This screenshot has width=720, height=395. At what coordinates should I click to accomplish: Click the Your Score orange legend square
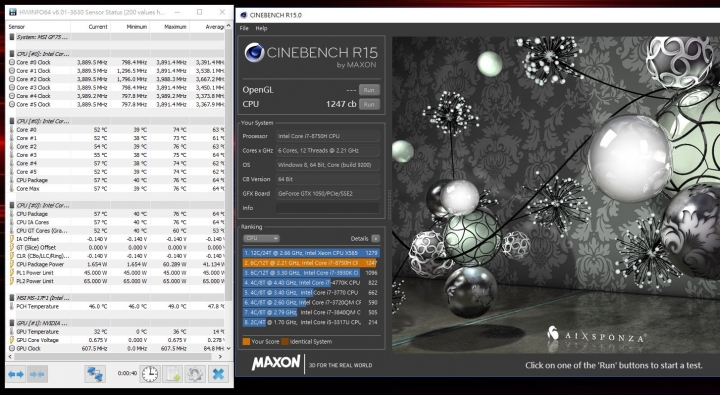[247, 342]
